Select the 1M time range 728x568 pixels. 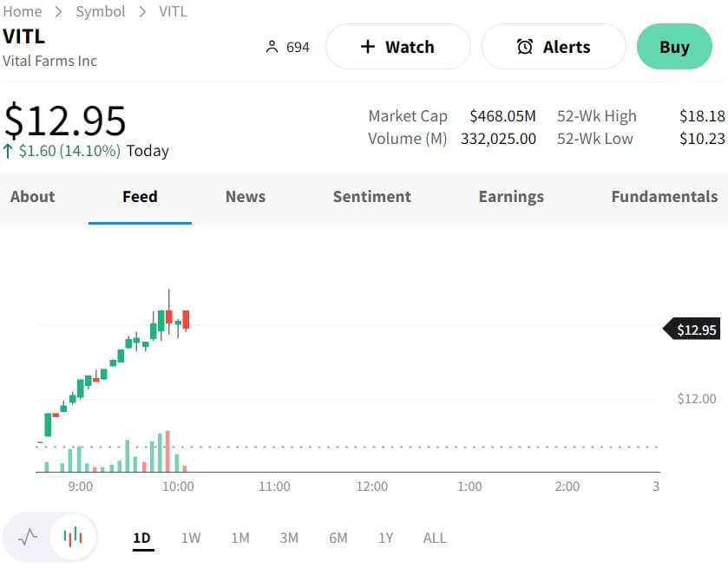click(x=240, y=538)
